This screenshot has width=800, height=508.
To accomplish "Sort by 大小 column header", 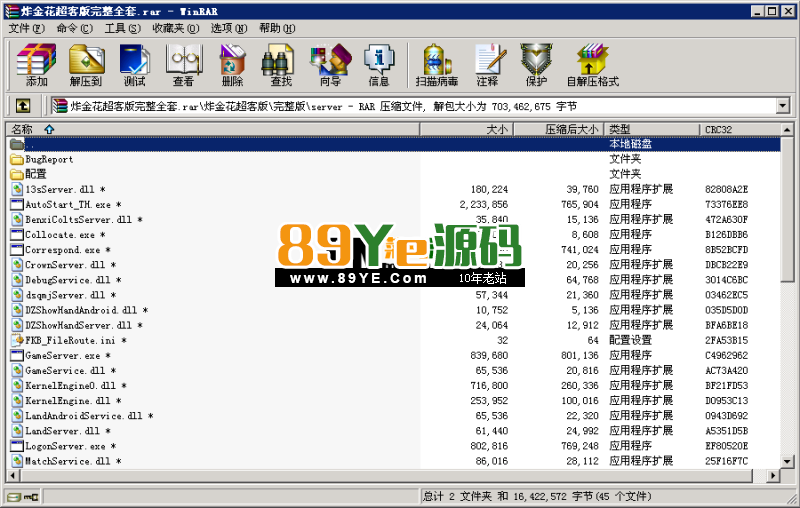I will pos(466,130).
